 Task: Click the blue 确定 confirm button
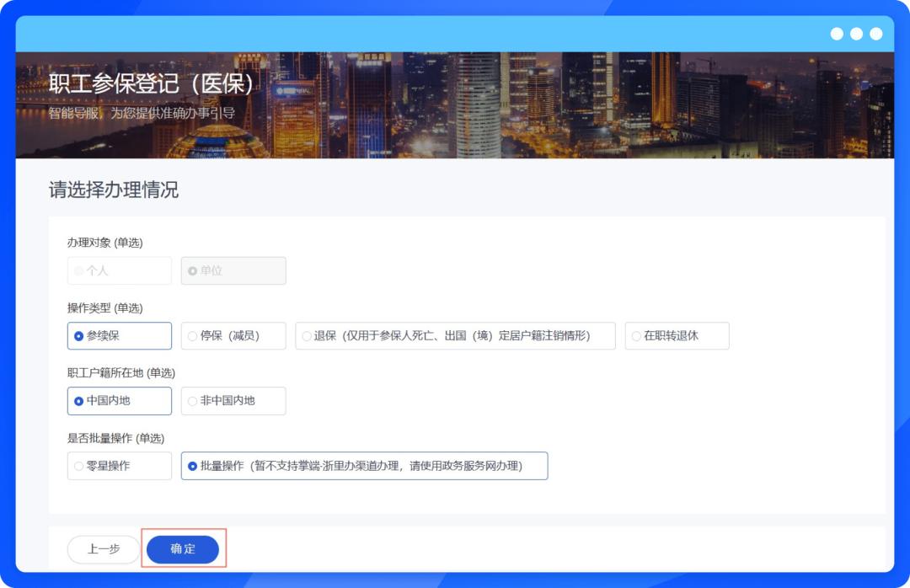183,549
